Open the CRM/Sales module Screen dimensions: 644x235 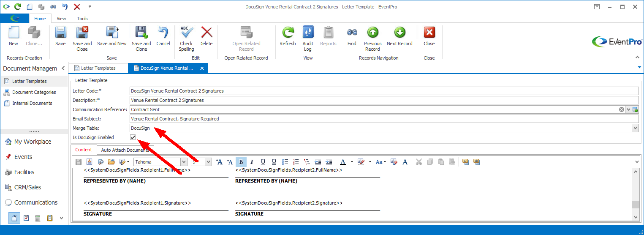coord(27,187)
